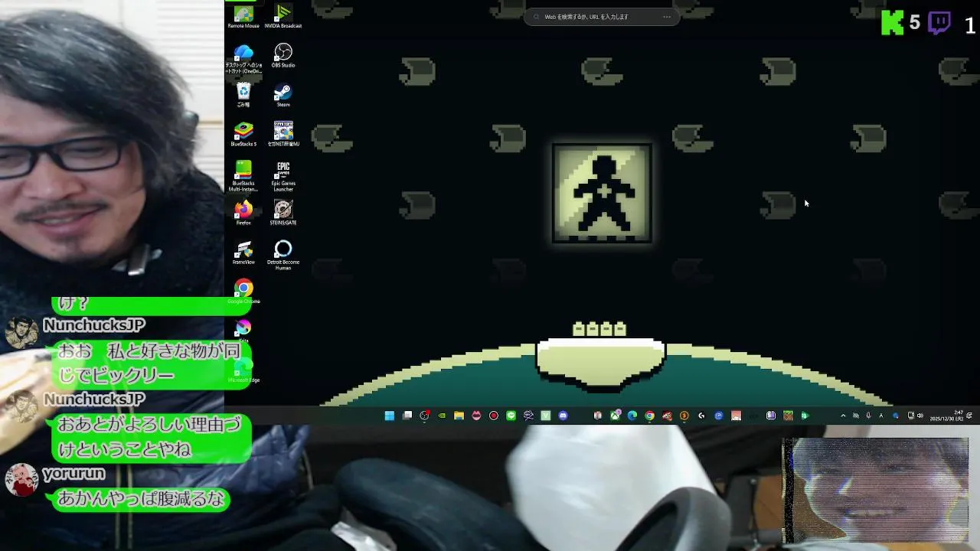Click the Twitch logo in the viewer overlay
Viewport: 980px width, 551px height.
click(x=939, y=24)
